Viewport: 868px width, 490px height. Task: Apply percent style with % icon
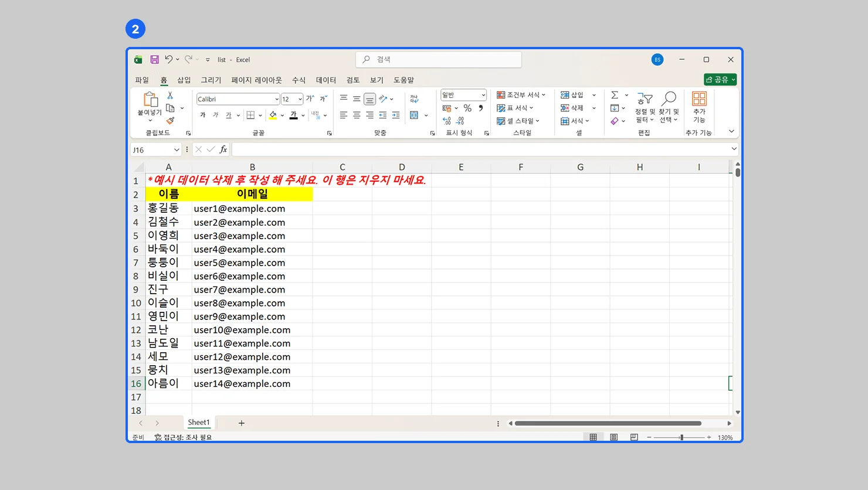click(467, 108)
